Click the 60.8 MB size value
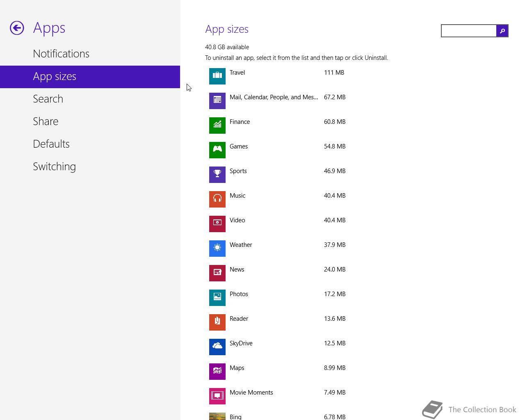This screenshot has height=420, width=525. (x=335, y=122)
